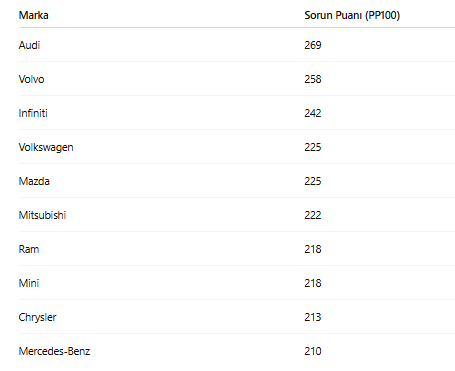The width and height of the screenshot is (455, 371).
Task: Select the Ram brand cell
Action: coord(29,249)
